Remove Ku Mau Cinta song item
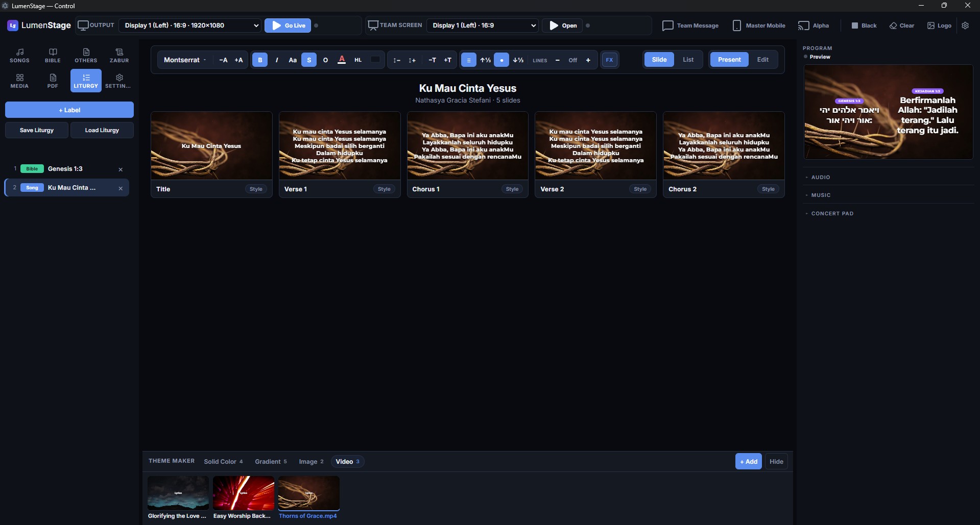 click(x=121, y=188)
